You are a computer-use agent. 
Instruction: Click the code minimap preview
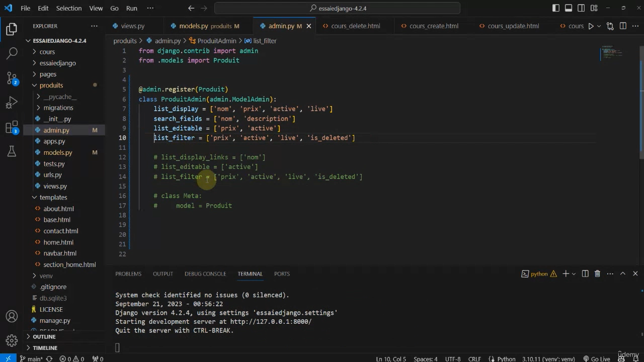tap(612, 52)
